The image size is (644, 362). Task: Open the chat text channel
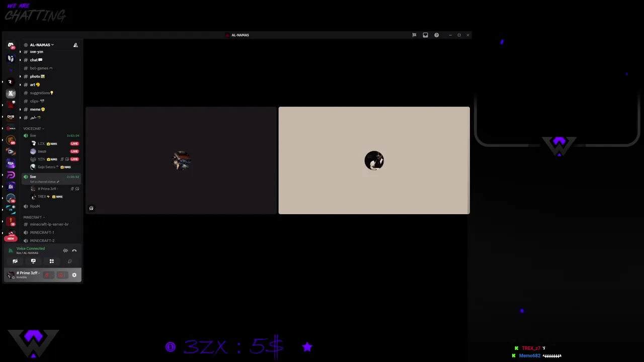click(50, 60)
